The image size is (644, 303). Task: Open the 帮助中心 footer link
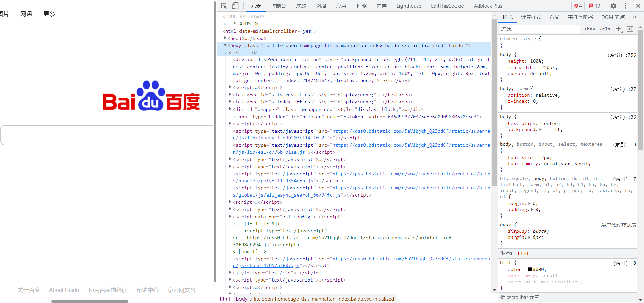pos(147,290)
